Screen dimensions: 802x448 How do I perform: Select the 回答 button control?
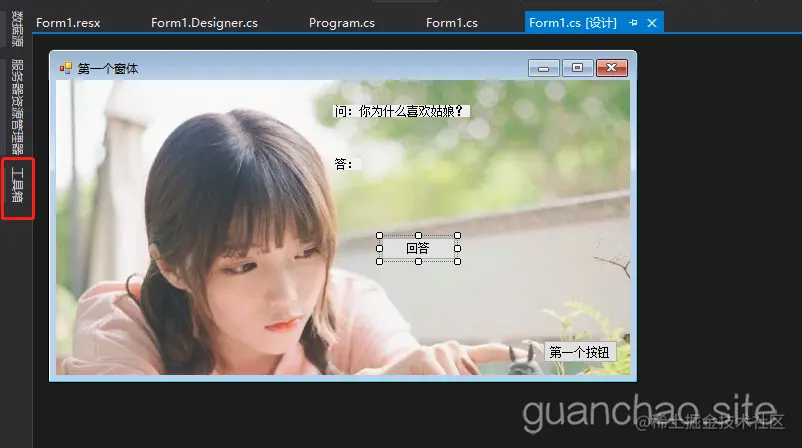(418, 249)
